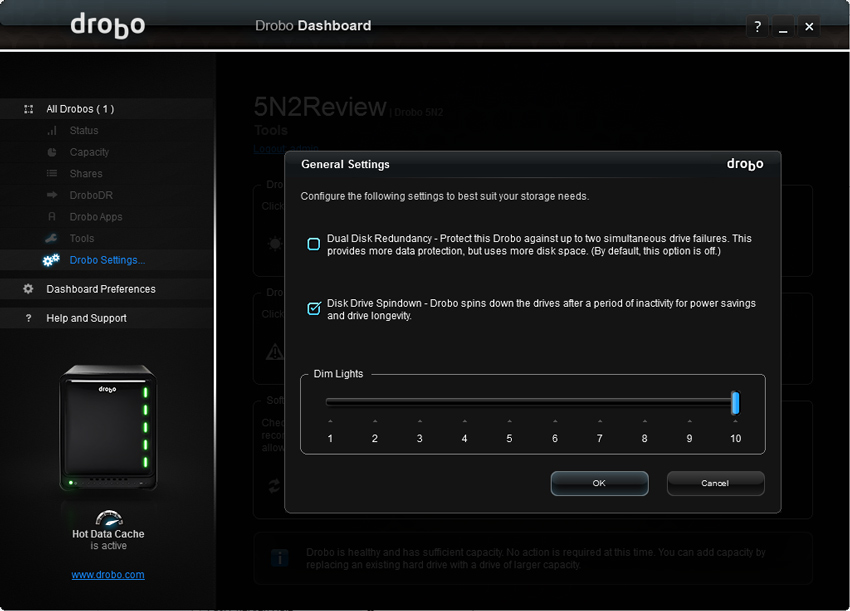This screenshot has height=611, width=850.
Task: Open the Drobo Apps sidebar item
Action: tap(96, 217)
